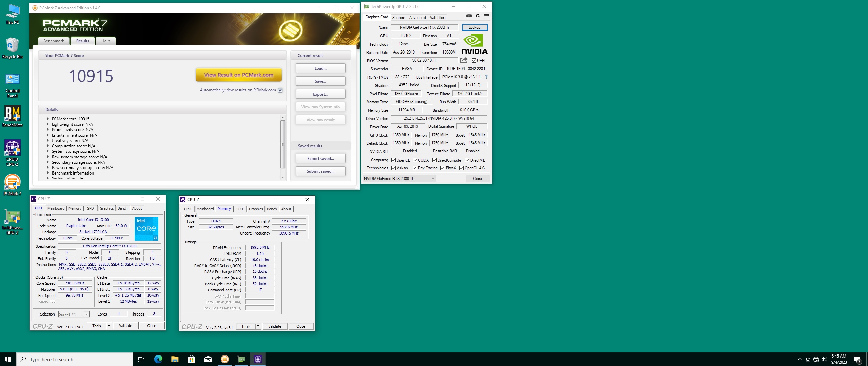Click Export... button in Current result

[320, 94]
